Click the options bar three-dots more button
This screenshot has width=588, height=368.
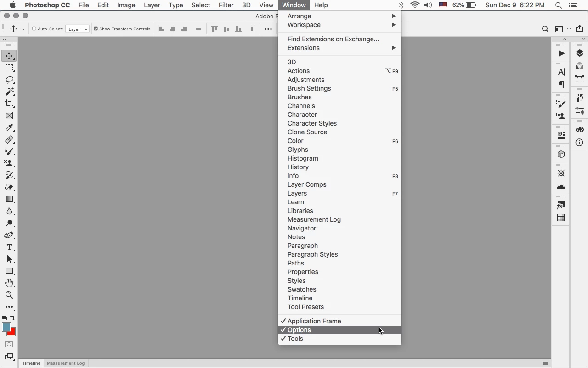point(268,29)
